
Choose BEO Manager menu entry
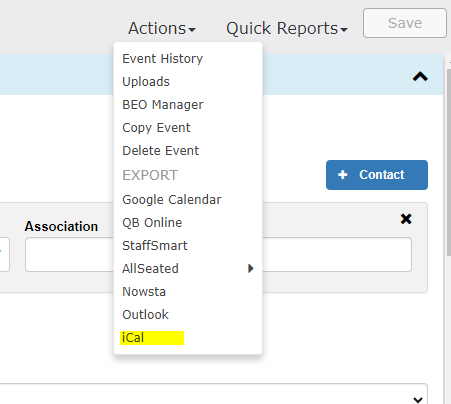pos(163,105)
